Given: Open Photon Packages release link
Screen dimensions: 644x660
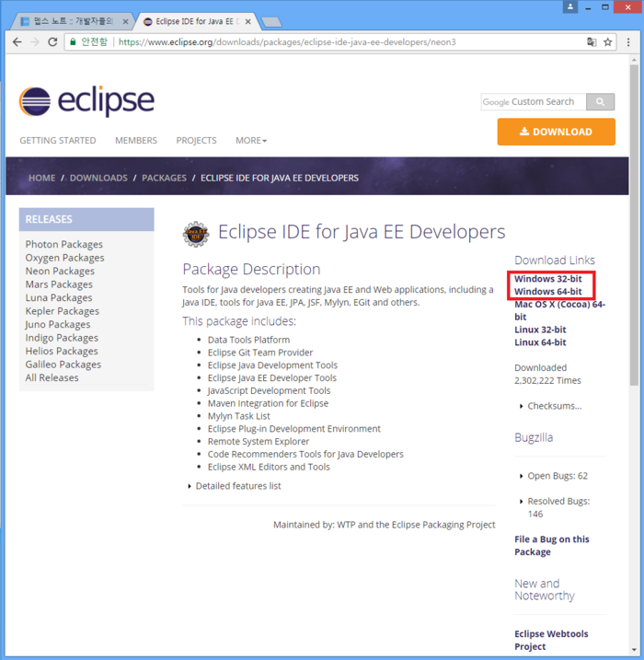Looking at the screenshot, I should click(63, 244).
